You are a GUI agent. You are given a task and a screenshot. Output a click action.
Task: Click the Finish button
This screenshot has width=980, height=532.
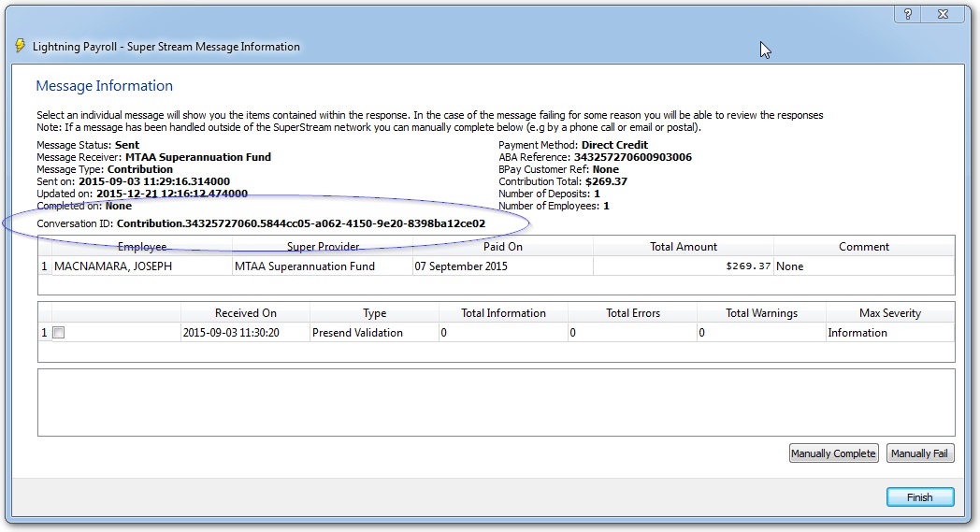(x=920, y=497)
